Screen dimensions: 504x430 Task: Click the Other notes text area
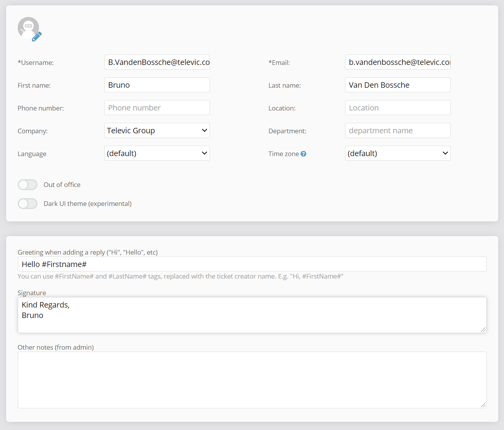click(x=252, y=380)
